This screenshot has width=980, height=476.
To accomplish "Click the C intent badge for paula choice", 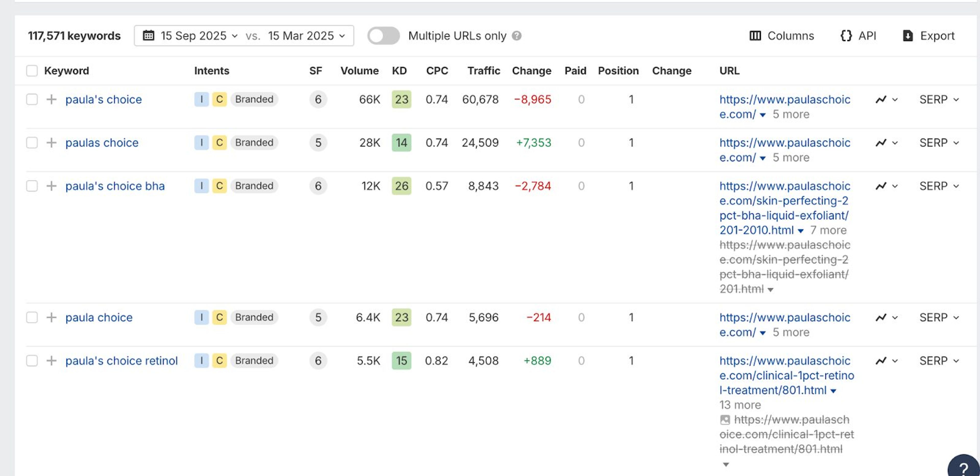I will pos(219,317).
